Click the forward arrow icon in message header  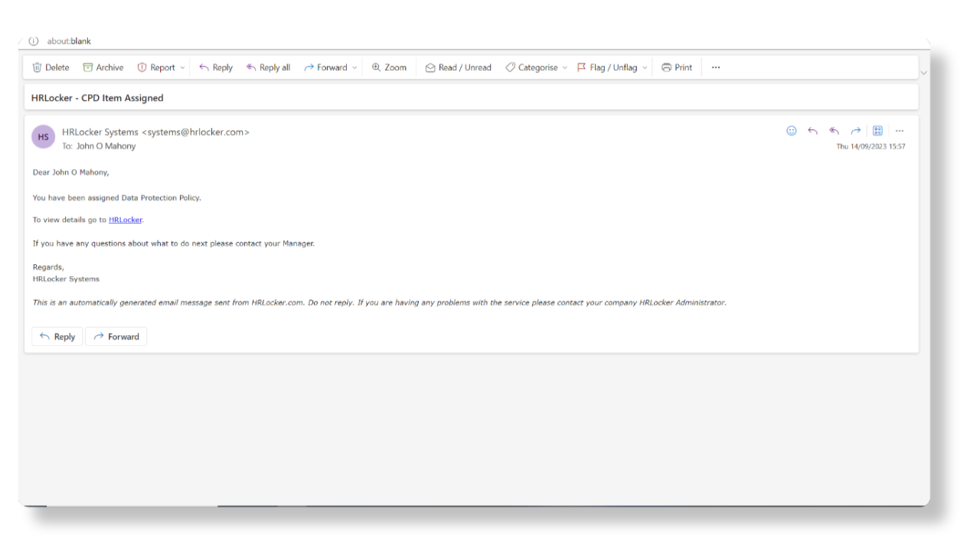click(x=856, y=131)
